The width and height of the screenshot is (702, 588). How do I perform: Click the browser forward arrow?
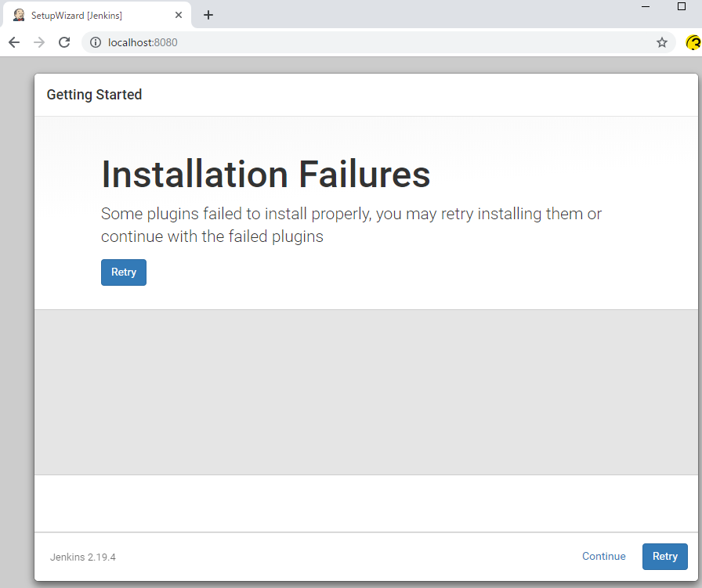click(x=39, y=42)
